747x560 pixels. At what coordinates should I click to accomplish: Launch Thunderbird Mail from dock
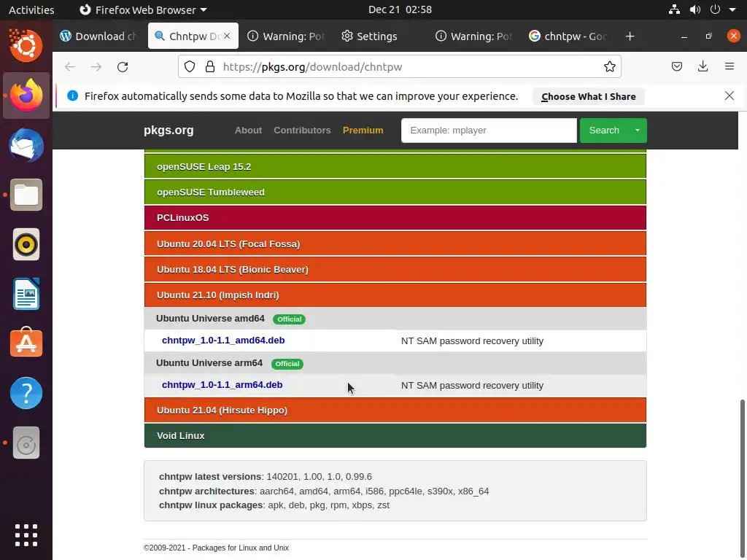point(26,145)
